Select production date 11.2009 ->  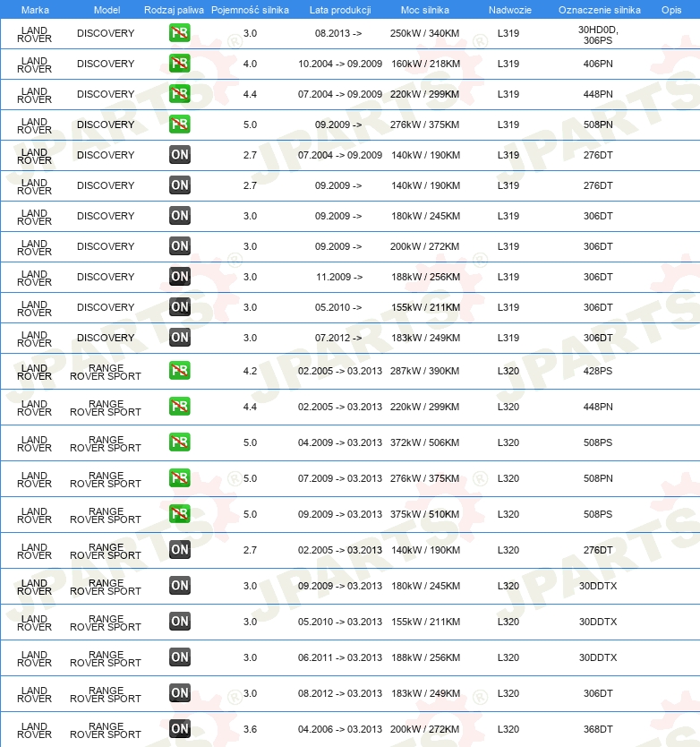339,277
